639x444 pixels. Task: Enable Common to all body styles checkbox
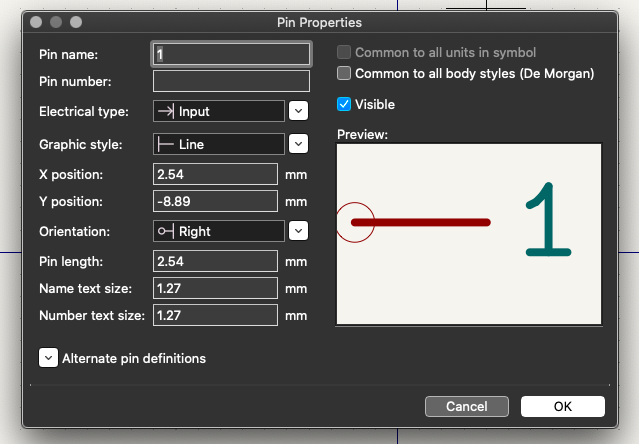point(345,73)
